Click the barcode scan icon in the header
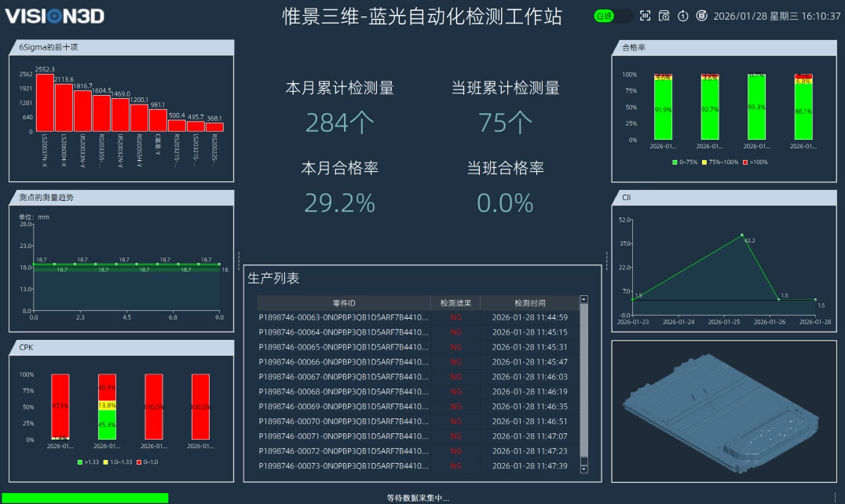This screenshot has width=845, height=504. pos(646,15)
